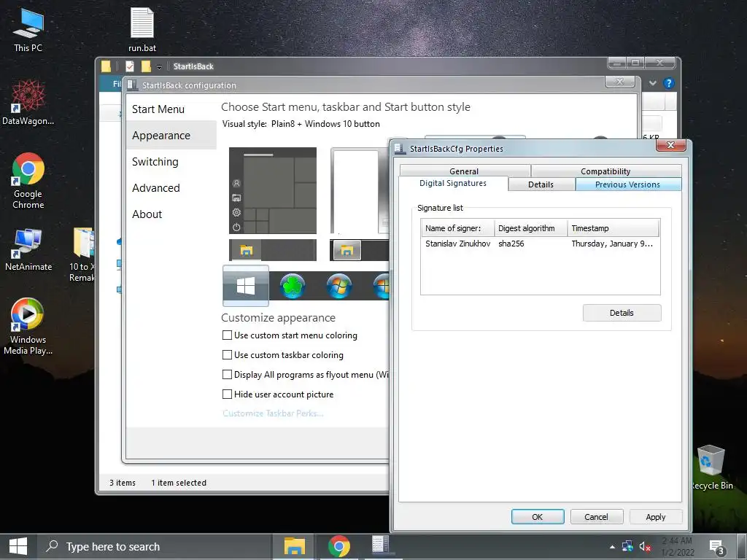Open Switching settings section
Viewport: 747px width, 560px height.
[x=155, y=161]
